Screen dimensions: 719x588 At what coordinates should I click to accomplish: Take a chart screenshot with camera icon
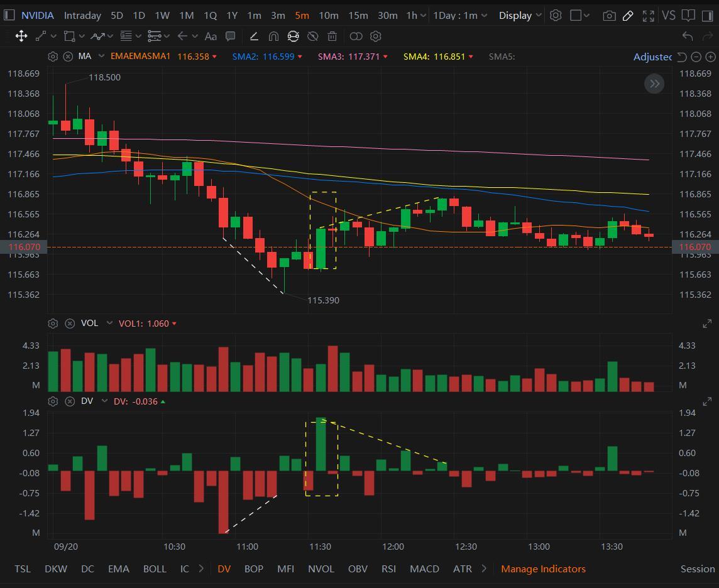click(x=609, y=16)
